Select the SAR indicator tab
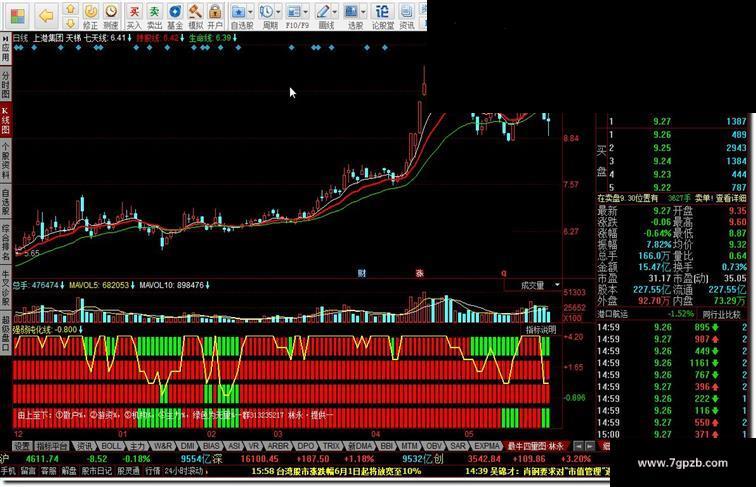Viewport: 756px width, 487px height. [x=458, y=446]
